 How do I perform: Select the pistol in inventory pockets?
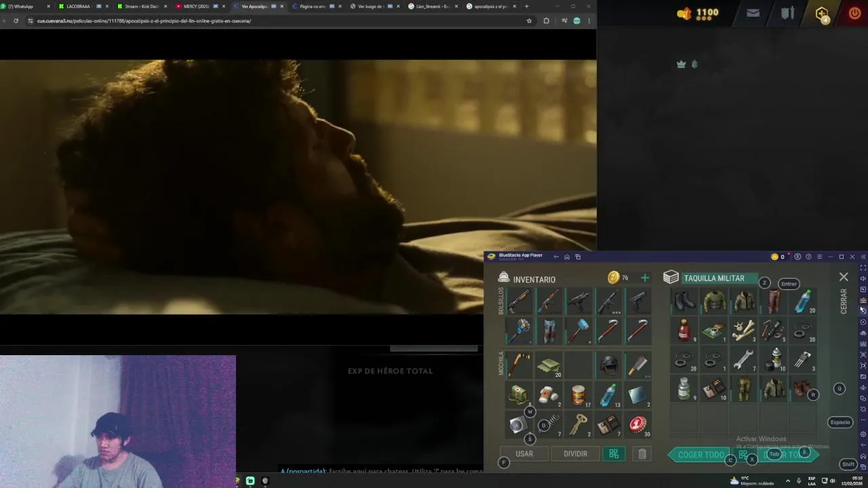[x=637, y=302]
